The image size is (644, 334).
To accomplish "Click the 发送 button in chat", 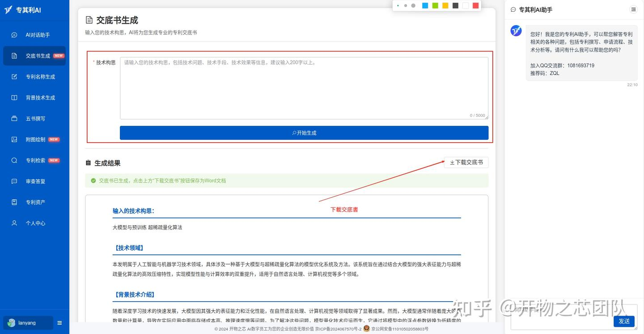I will (624, 321).
